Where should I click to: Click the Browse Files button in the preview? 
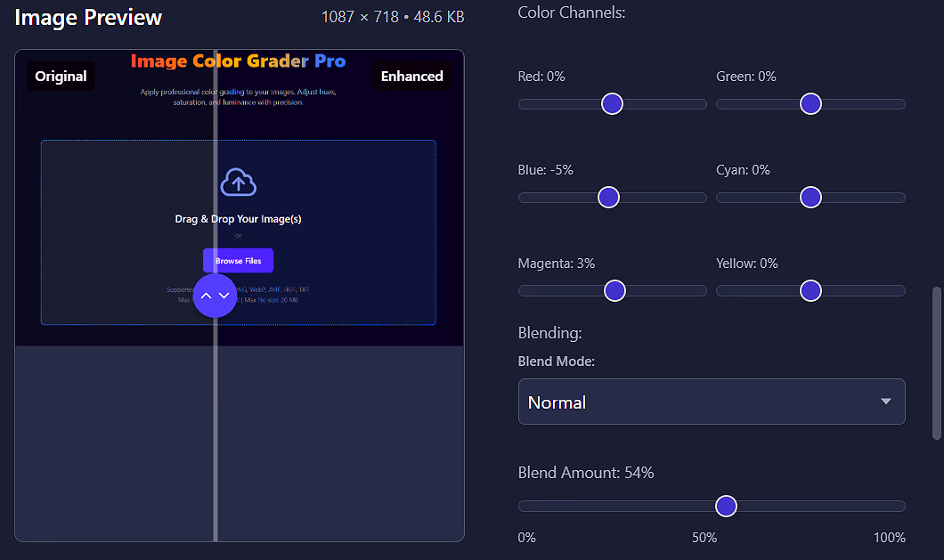[x=238, y=261]
